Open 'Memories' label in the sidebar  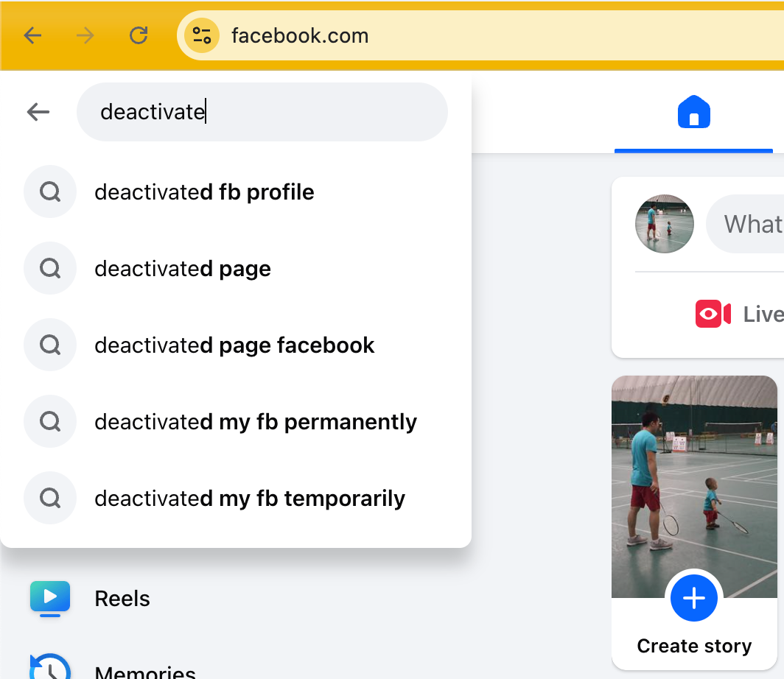tap(145, 672)
